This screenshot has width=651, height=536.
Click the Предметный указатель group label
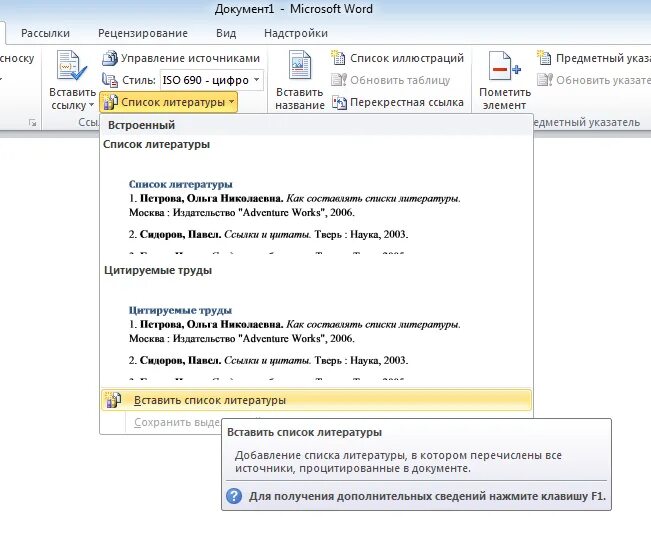tap(586, 122)
